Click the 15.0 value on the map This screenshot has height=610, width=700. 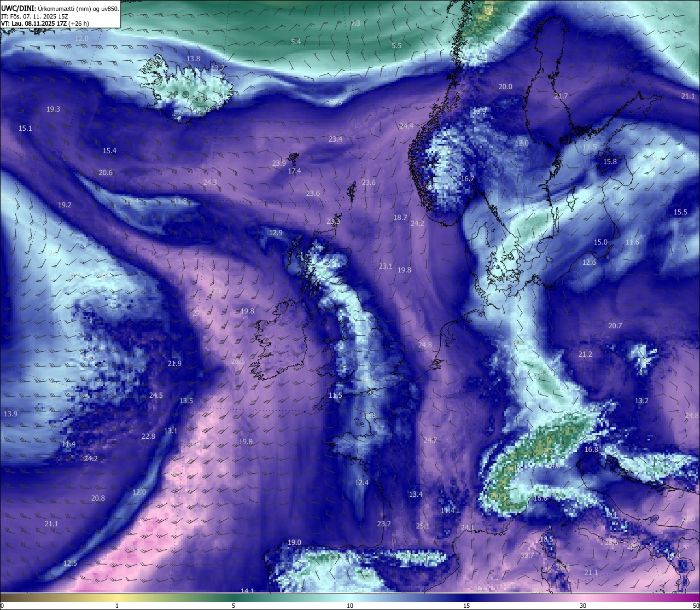coord(600,242)
